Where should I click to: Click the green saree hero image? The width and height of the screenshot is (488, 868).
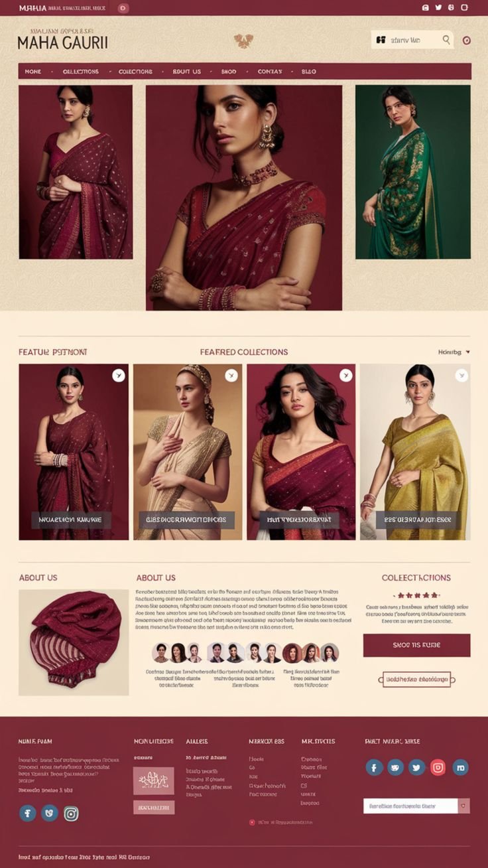click(x=413, y=172)
